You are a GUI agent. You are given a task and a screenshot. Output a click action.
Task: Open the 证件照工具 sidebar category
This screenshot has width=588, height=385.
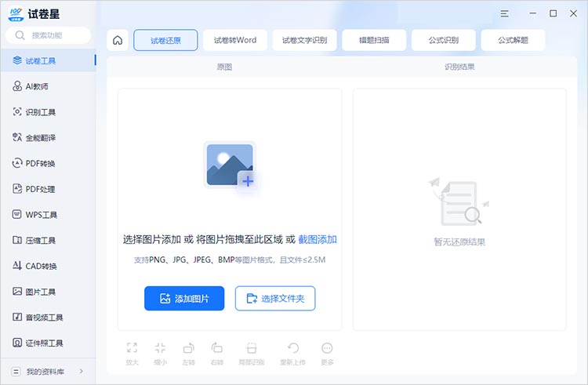pyautogui.click(x=48, y=343)
